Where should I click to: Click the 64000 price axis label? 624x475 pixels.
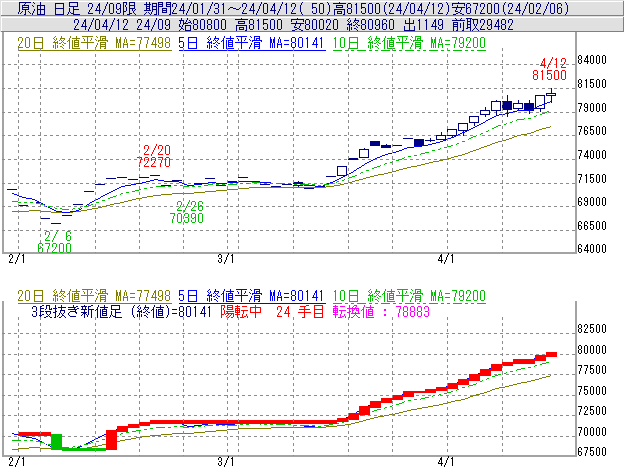click(x=592, y=249)
